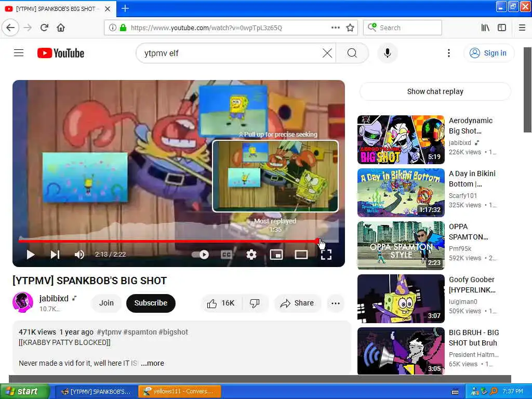Image resolution: width=532 pixels, height=399 pixels.
Task: Click the YouTube search magnifier button
Action: (352, 53)
